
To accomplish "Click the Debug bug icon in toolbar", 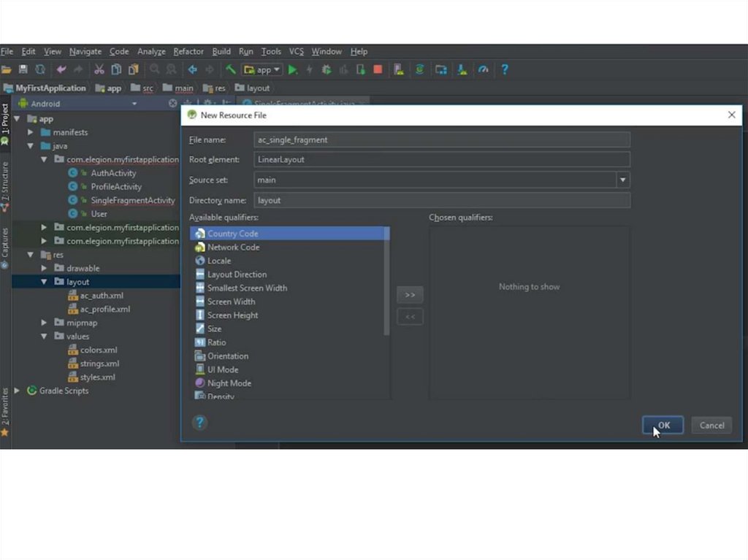I will 327,70.
